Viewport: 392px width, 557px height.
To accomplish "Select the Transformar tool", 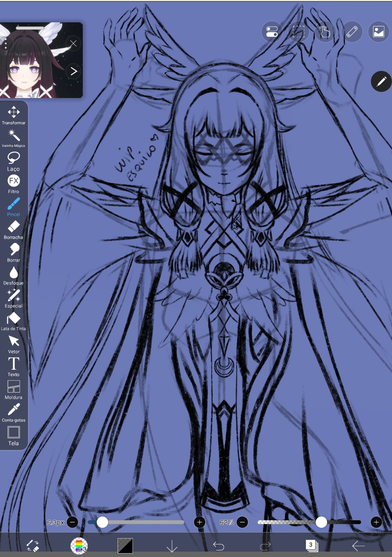I will coord(13,115).
